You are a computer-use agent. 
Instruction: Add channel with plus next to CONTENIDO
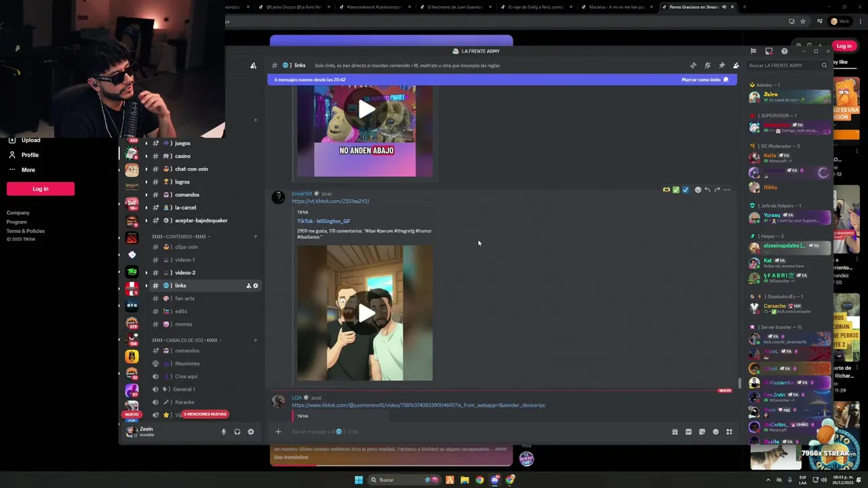coord(256,237)
